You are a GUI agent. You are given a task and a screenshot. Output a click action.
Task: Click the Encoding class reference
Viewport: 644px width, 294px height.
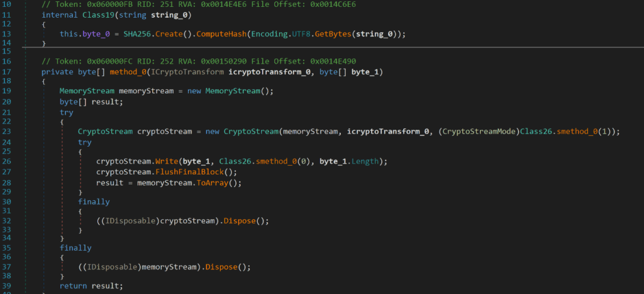pos(269,35)
